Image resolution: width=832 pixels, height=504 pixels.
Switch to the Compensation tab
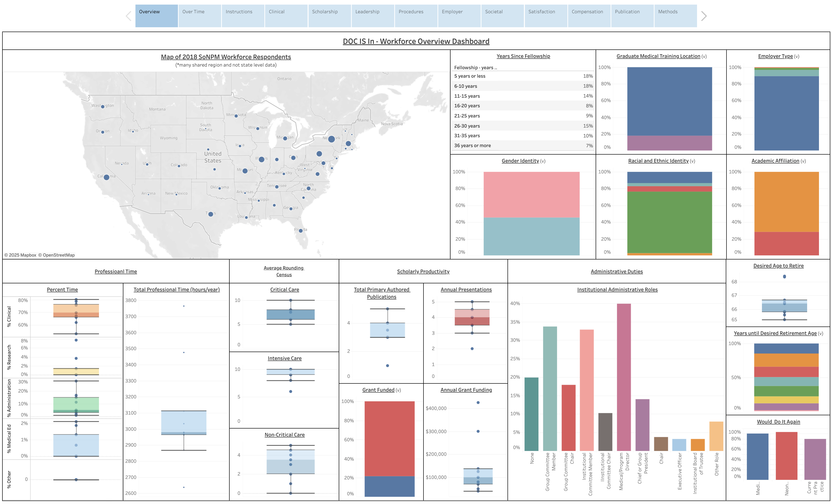coord(589,15)
